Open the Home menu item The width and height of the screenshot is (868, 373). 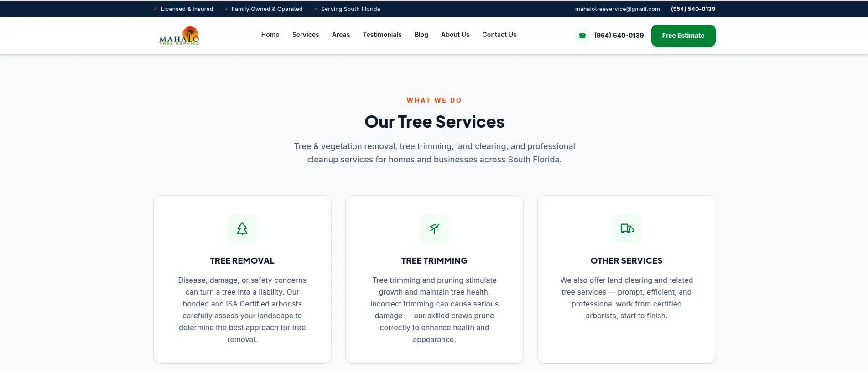pos(270,35)
